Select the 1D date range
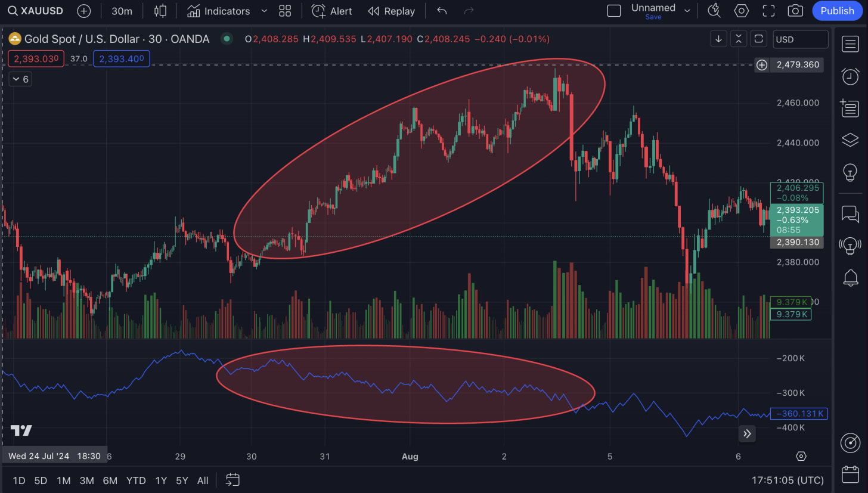Viewport: 868px width, 493px height. point(19,480)
